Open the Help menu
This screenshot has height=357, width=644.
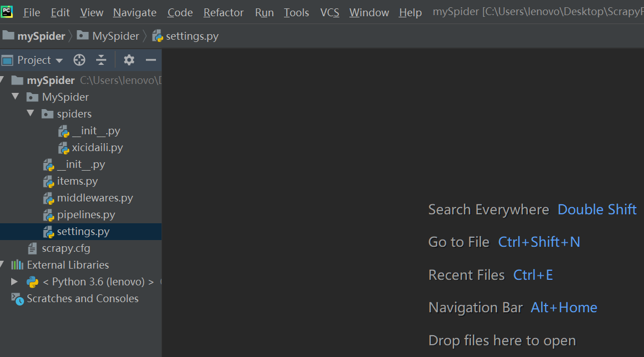(410, 13)
